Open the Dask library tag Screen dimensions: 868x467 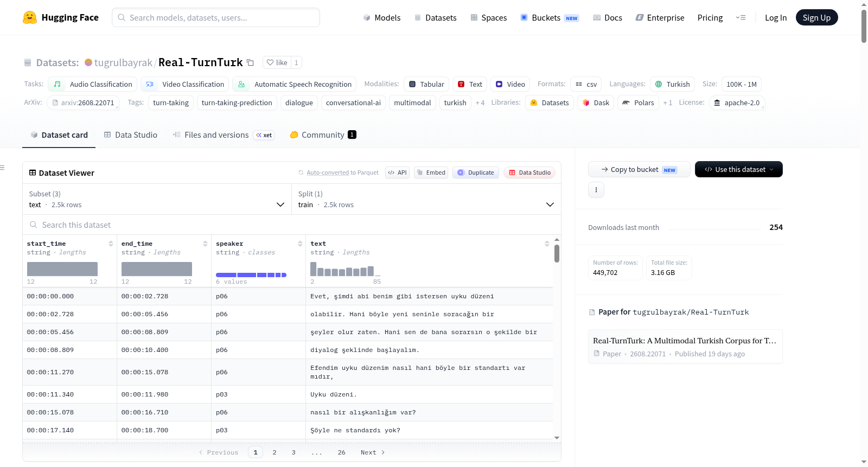[x=596, y=103]
